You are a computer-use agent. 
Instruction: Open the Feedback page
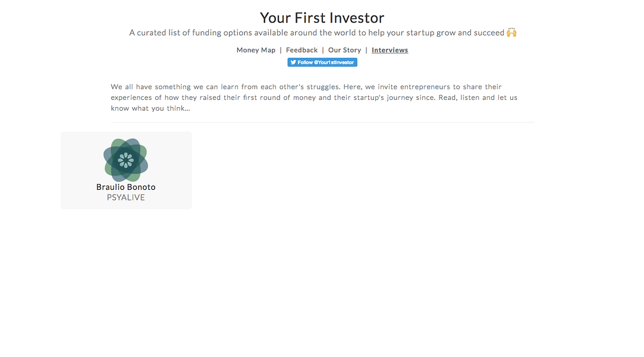pyautogui.click(x=301, y=50)
